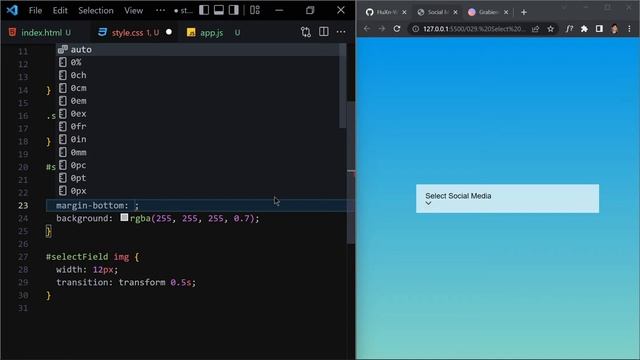
Task: Toggle bottom panel layout icon
Action: point(219,10)
